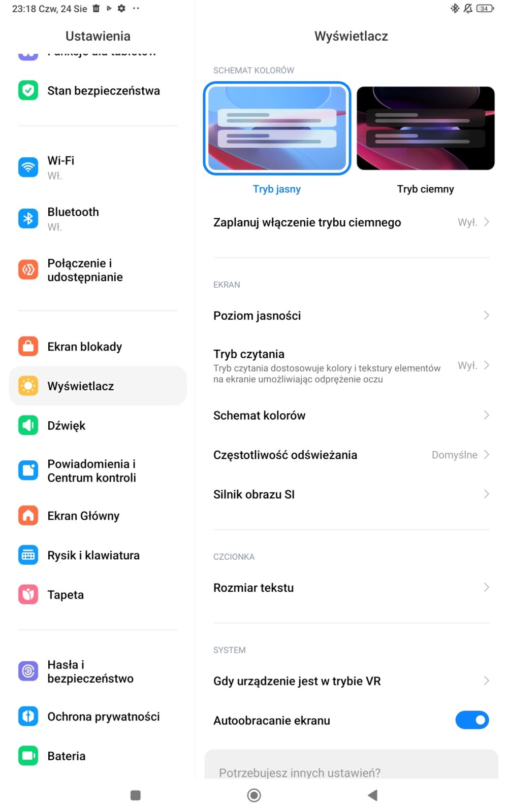
Task: Go back with the navigation back arrow
Action: point(372,795)
